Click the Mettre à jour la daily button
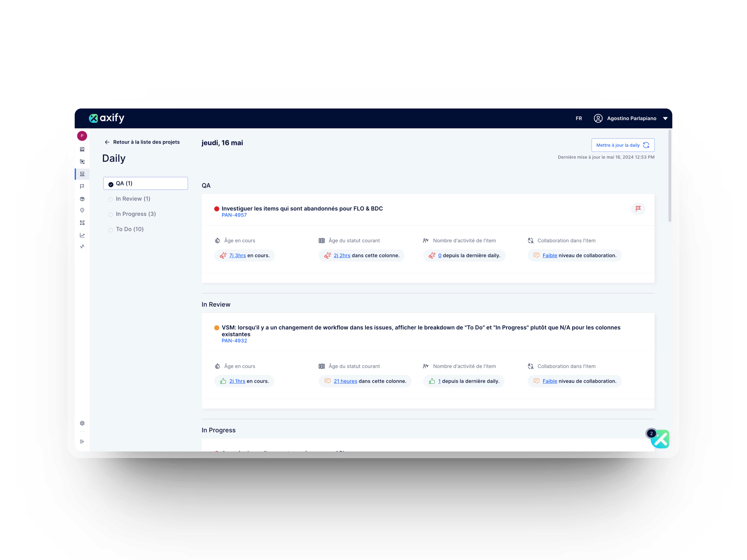The image size is (747, 560). pyautogui.click(x=623, y=145)
